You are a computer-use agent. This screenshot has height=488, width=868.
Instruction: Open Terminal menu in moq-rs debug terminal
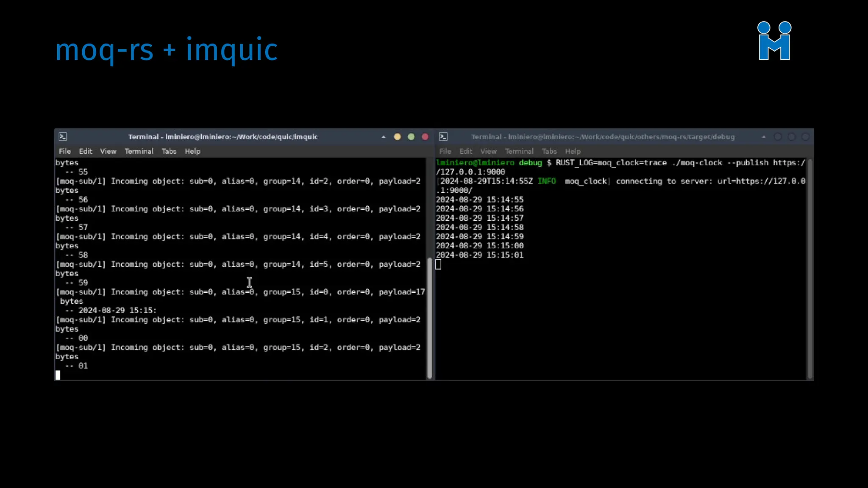click(x=519, y=151)
